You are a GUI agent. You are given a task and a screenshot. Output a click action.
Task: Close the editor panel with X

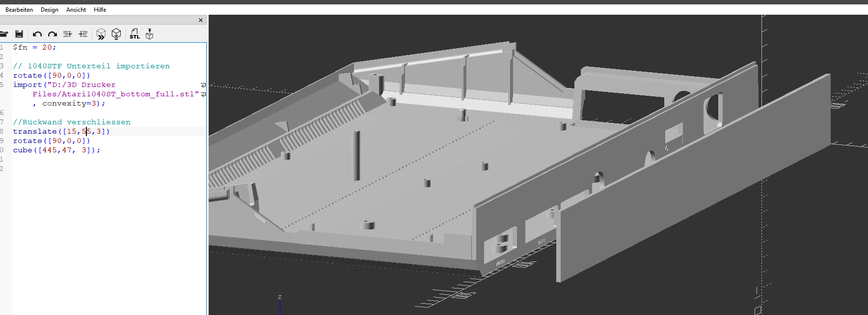coord(200,20)
